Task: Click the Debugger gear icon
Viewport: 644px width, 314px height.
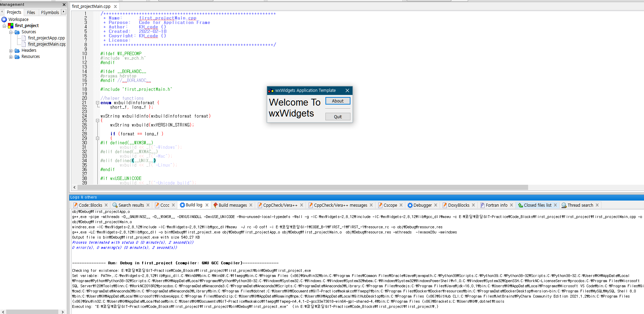Action: (x=410, y=205)
